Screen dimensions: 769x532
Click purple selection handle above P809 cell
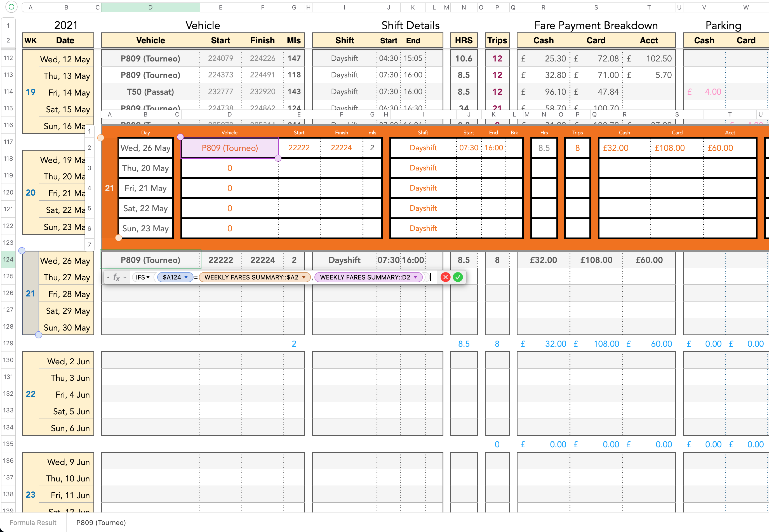coord(180,137)
